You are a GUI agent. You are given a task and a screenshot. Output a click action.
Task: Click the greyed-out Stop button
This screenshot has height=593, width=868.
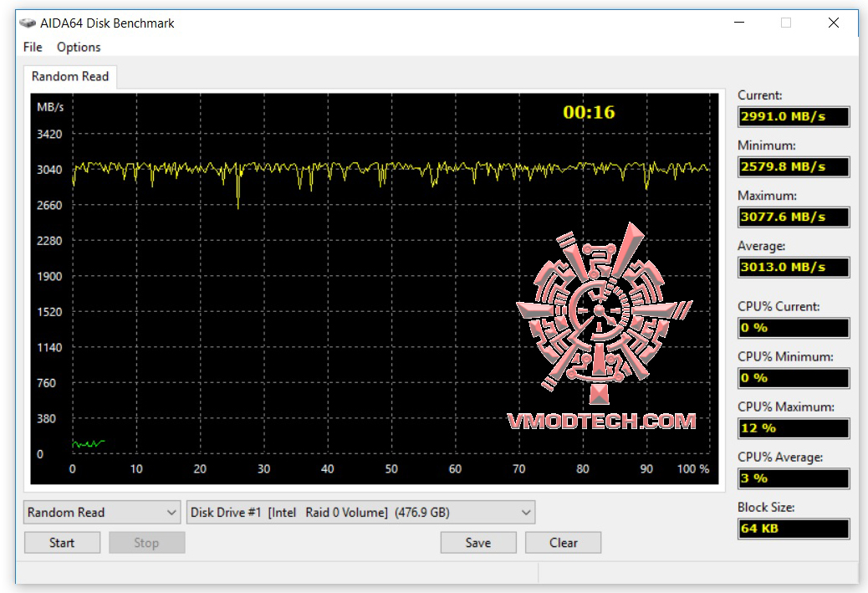(x=146, y=543)
